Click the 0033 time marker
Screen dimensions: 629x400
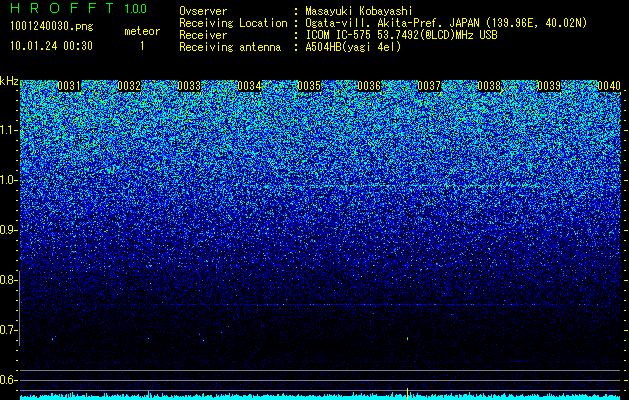(x=189, y=86)
